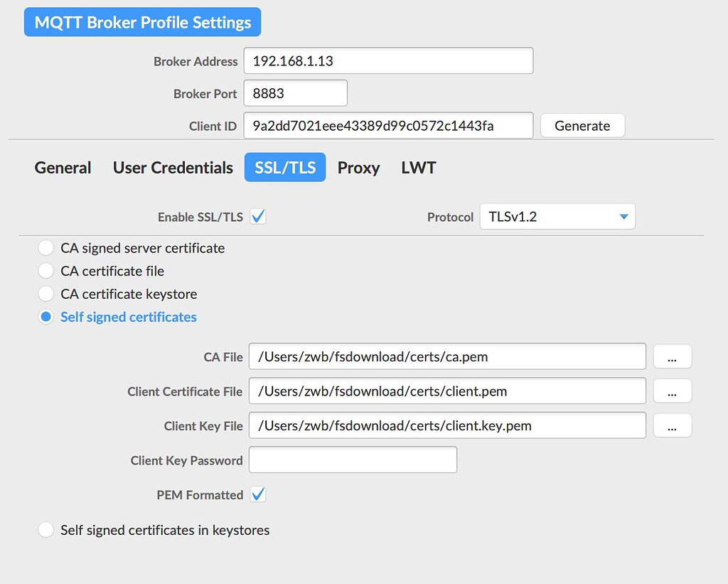This screenshot has width=728, height=584.
Task: Select Self signed certificates radio button
Action: (x=46, y=317)
